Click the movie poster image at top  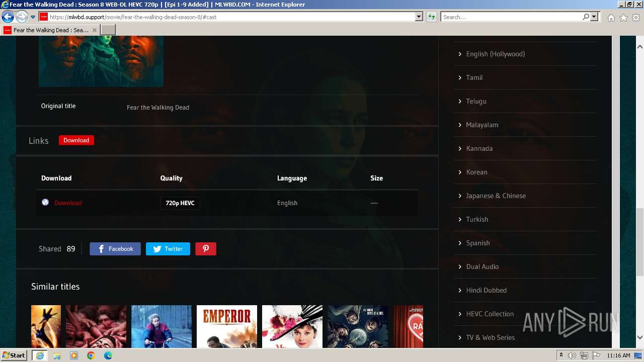(x=101, y=61)
